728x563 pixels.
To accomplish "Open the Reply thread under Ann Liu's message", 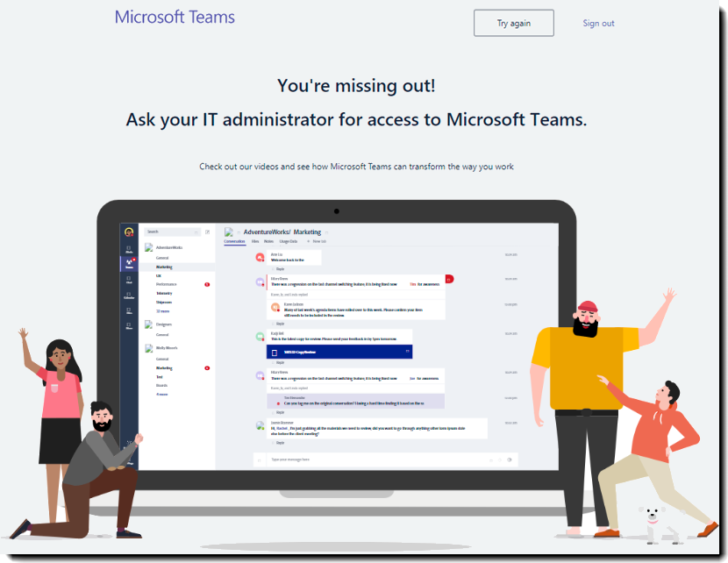I will 278,268.
